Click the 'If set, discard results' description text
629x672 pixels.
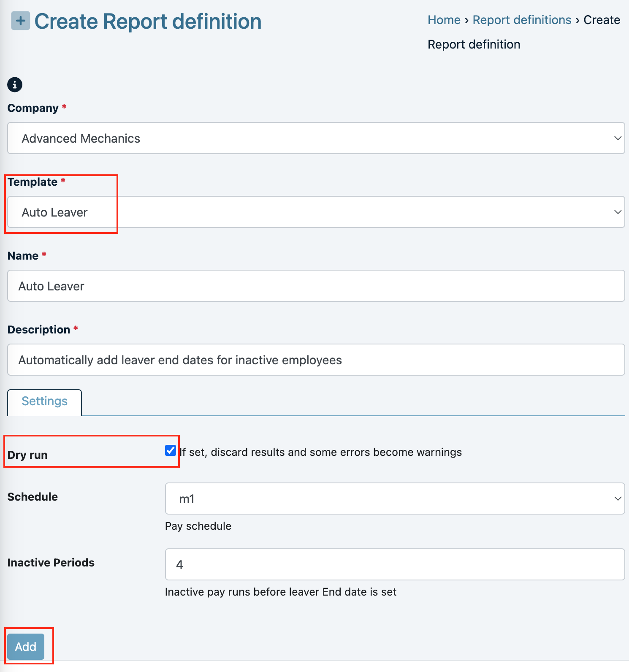321,452
